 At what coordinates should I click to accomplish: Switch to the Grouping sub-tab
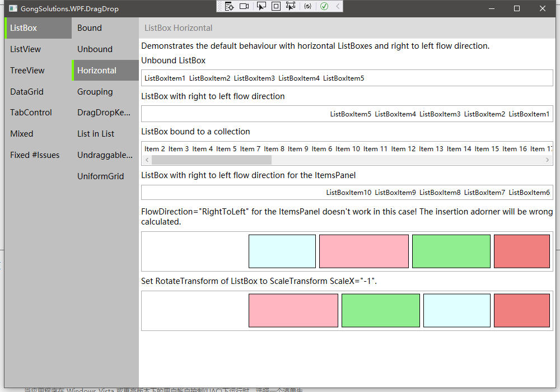[105, 92]
